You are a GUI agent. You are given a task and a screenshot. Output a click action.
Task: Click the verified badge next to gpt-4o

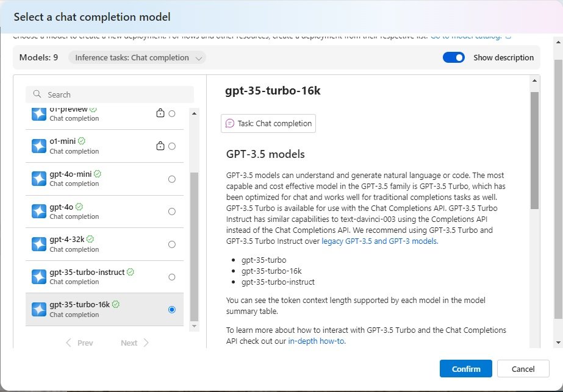pos(79,207)
